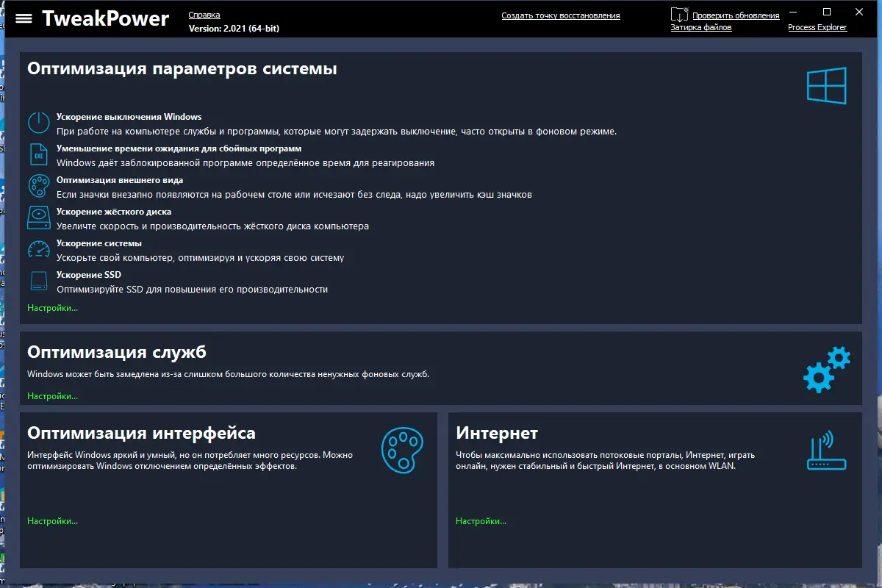
Task: Click the Windows shutdown acceleration power icon
Action: (x=38, y=123)
